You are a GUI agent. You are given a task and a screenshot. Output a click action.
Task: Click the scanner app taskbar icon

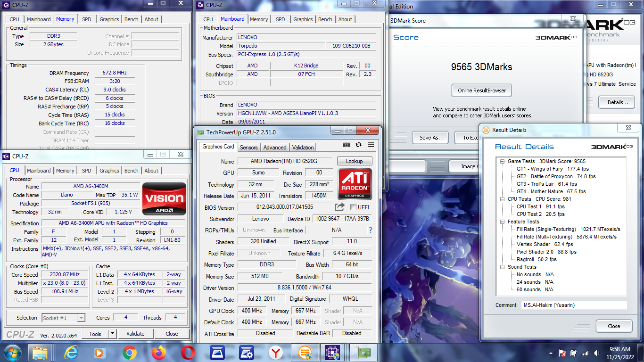pyautogui.click(x=217, y=353)
